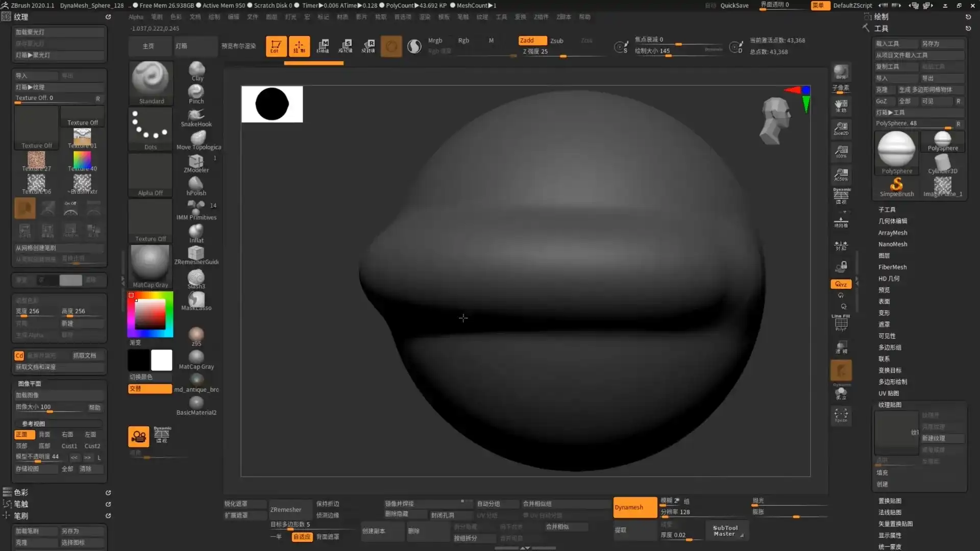
Task: Switch to the 灯箱 tab
Action: click(195, 46)
